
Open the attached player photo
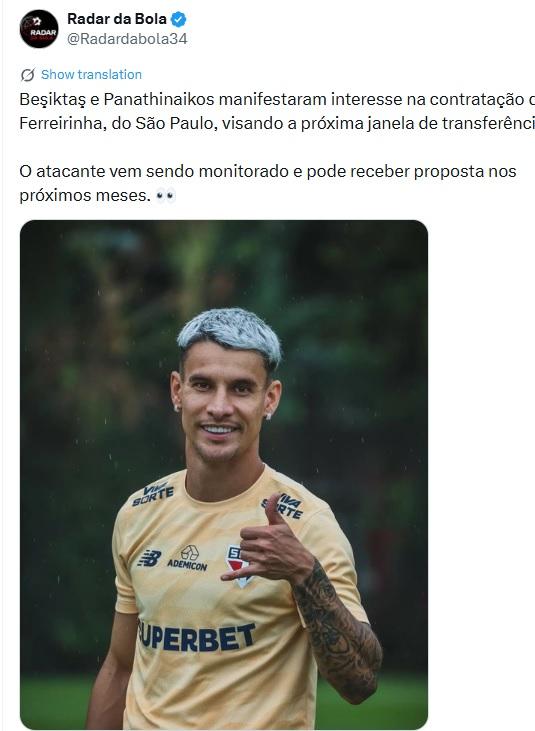(224, 475)
